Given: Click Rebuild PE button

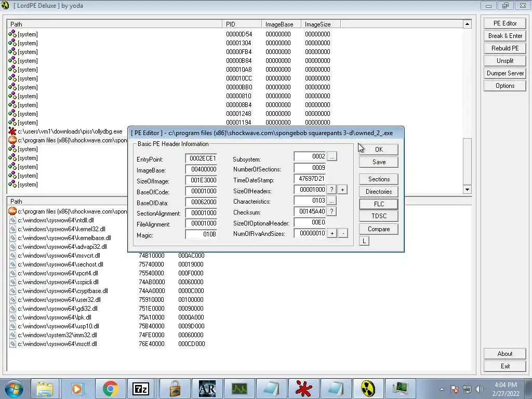Looking at the screenshot, I should tap(504, 48).
